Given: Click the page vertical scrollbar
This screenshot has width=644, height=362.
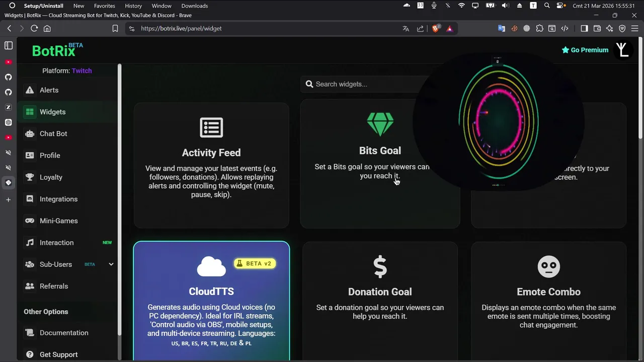Looking at the screenshot, I should 640,87.
